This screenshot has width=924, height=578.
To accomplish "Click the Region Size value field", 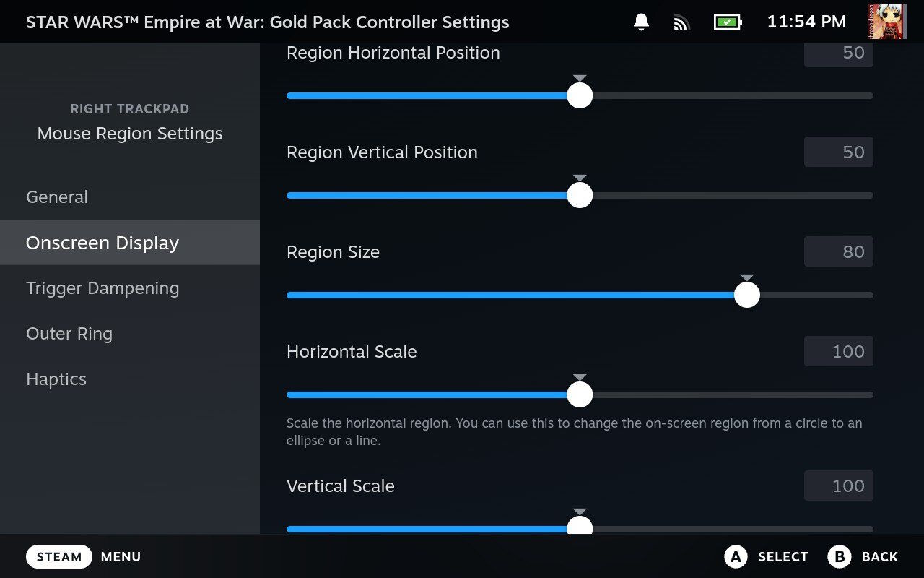I will pos(839,251).
